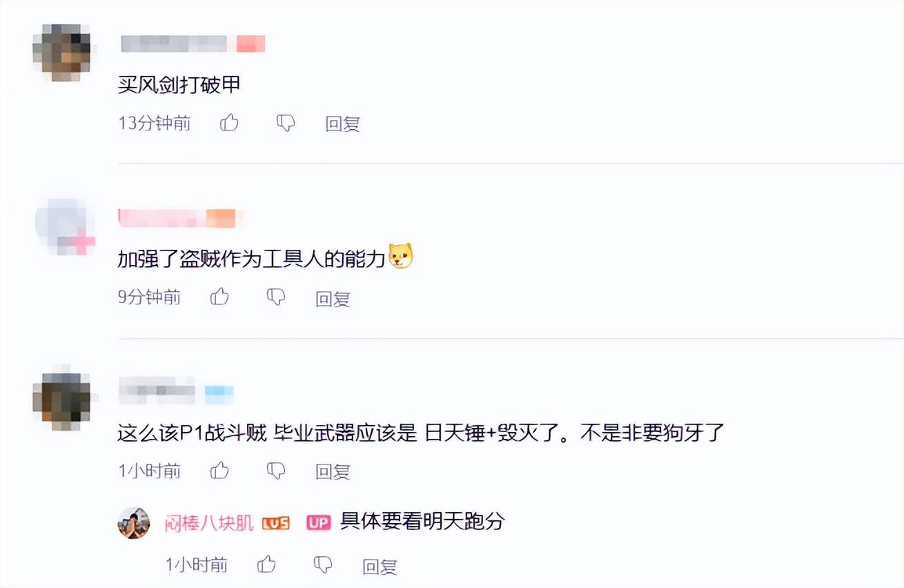Open the user profile 闷棒八块肌

(209, 522)
